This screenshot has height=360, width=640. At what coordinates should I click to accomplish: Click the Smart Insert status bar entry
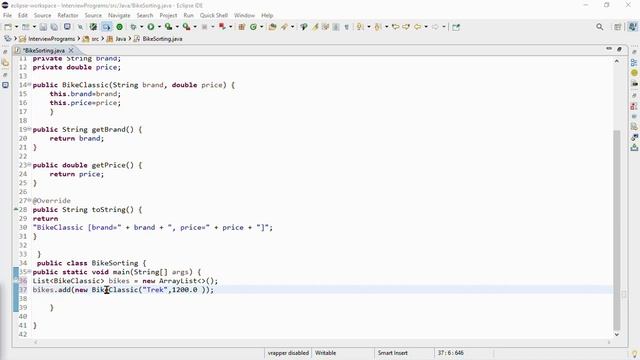pos(392,353)
